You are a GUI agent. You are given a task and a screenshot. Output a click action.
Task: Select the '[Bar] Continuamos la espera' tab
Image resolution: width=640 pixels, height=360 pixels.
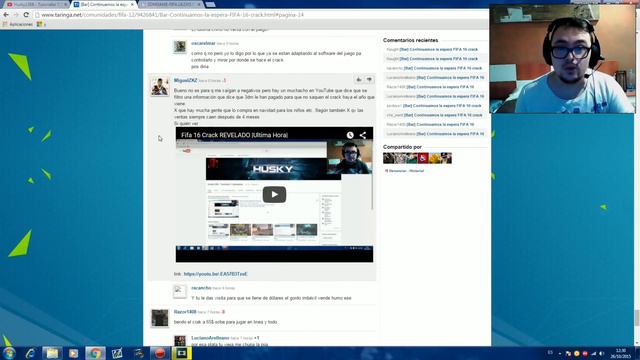tap(104, 4)
